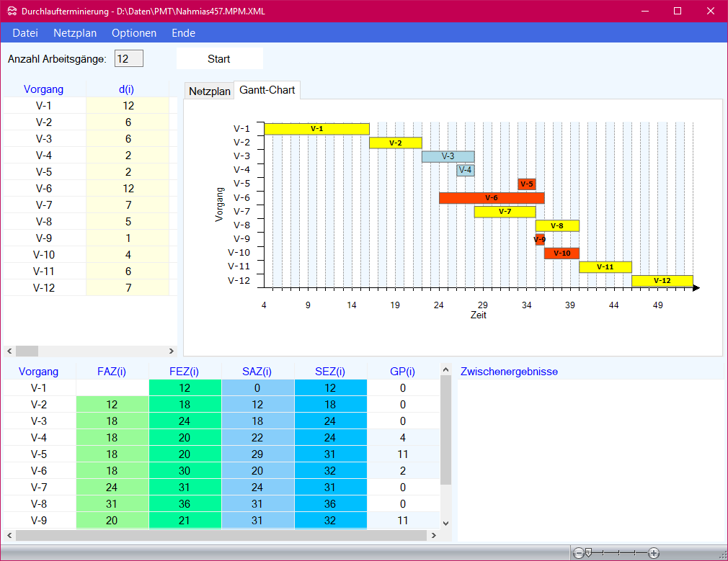The height and width of the screenshot is (561, 728).
Task: Click the zoom in plus icon
Action: coord(654,553)
